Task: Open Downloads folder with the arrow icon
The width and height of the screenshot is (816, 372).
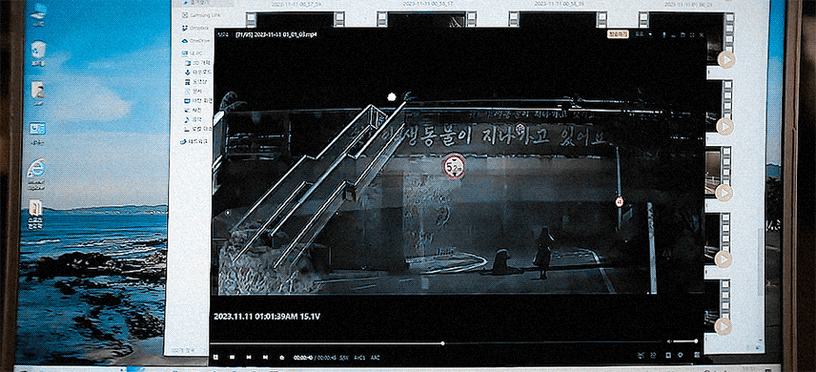Action: coord(198,72)
